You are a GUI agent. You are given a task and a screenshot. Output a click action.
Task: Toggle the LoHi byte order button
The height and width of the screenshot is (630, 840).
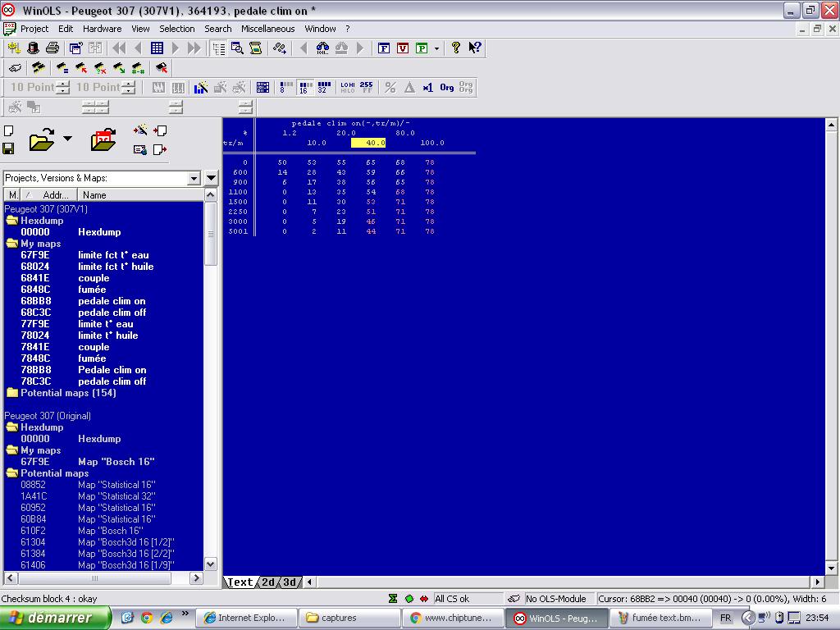(347, 88)
